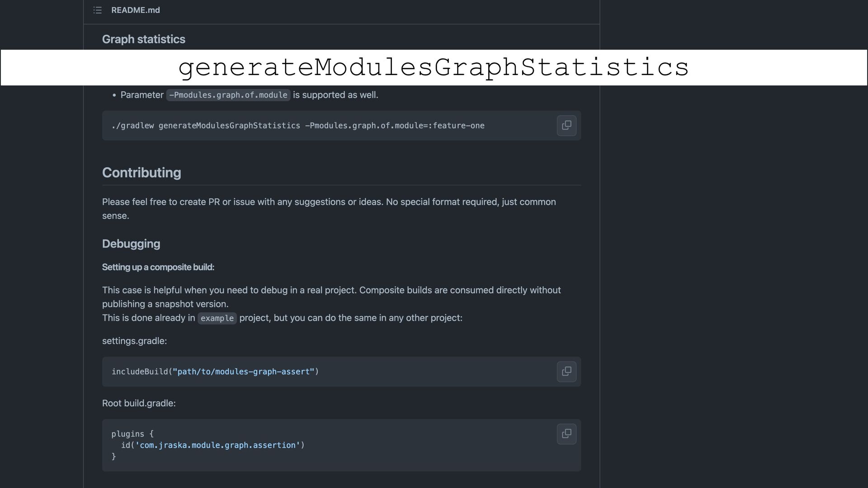This screenshot has height=488, width=868.
Task: Click the Debugging heading
Action: pos(131,244)
